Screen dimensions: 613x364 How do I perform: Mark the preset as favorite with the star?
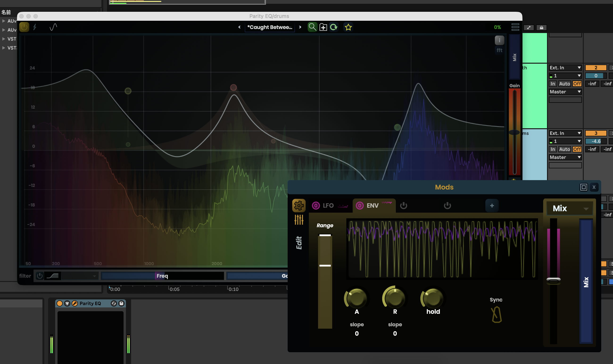coord(348,27)
